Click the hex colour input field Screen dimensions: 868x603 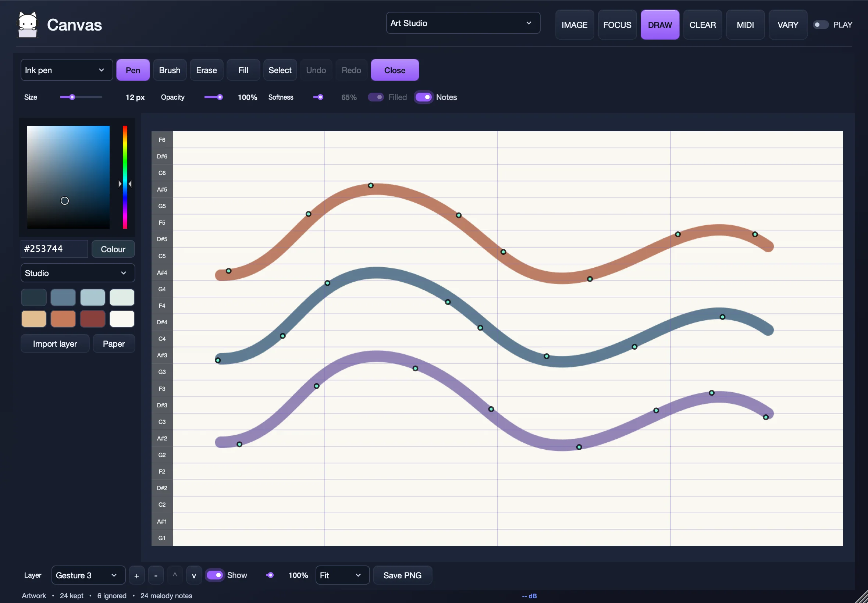click(x=54, y=249)
